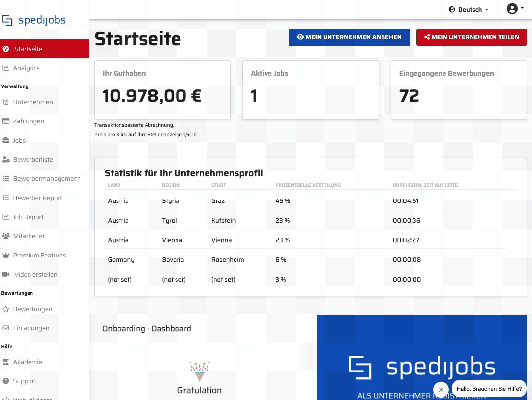Image resolution: width=532 pixels, height=400 pixels.
Task: Open Bewerber Report from sidebar
Action: coord(37,198)
